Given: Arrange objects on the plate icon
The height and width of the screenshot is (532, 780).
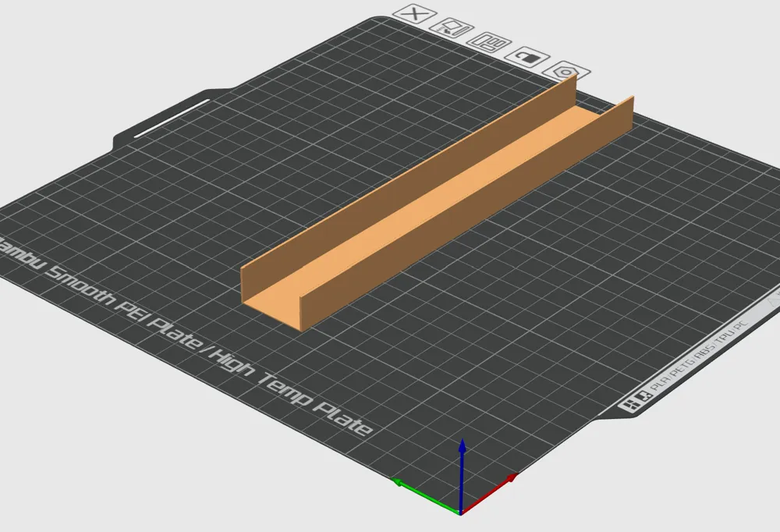Looking at the screenshot, I should [x=490, y=43].
